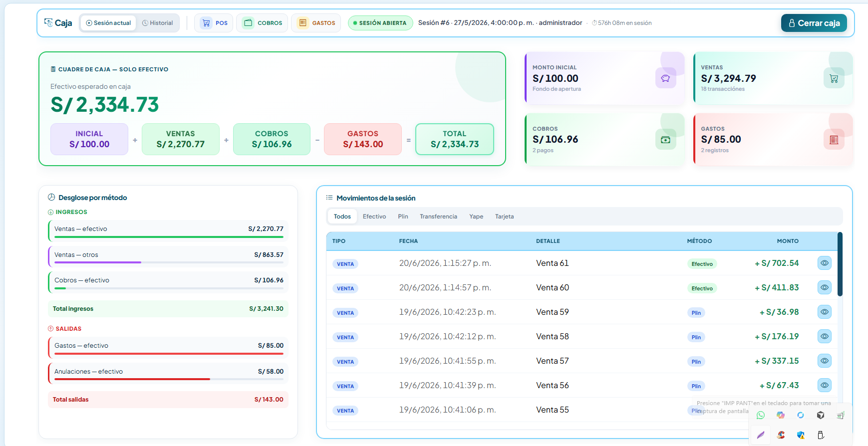Click the Cerrar caja button
The width and height of the screenshot is (868, 446).
click(814, 23)
